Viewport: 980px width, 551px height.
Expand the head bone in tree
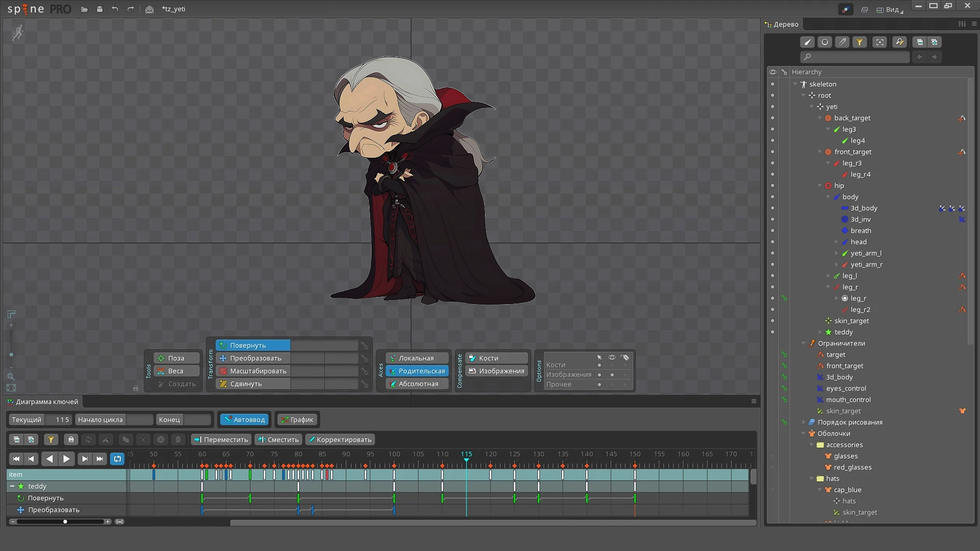(x=836, y=242)
